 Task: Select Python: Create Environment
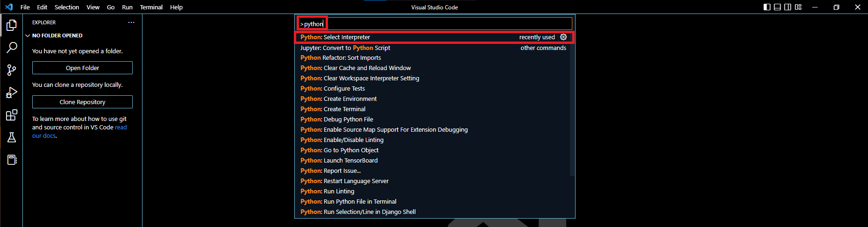click(432, 99)
